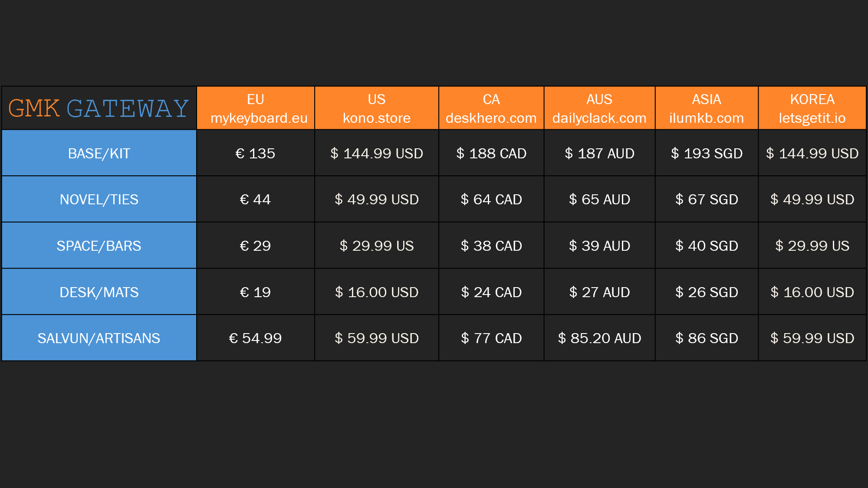Click the EU mykeyboard.eu header
Viewport: 868px width, 488px height.
coord(256,108)
